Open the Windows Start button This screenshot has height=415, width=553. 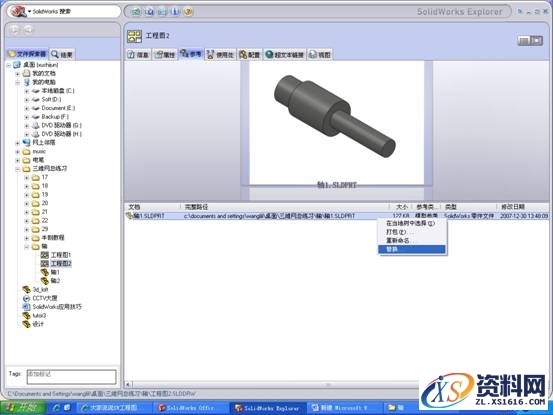click(x=23, y=408)
